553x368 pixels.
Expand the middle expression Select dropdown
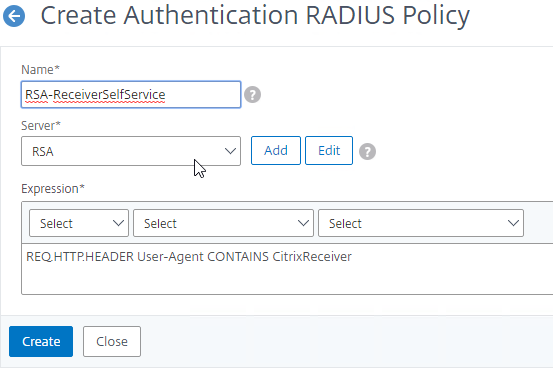[x=223, y=223]
